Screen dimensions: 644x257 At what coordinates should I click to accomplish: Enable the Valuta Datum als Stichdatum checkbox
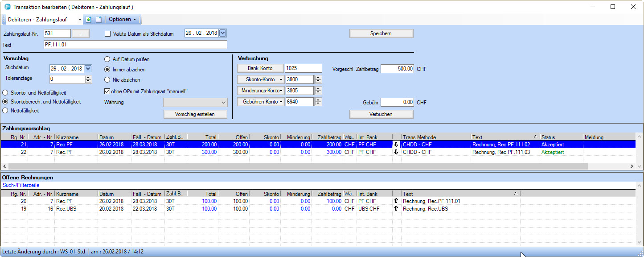107,33
